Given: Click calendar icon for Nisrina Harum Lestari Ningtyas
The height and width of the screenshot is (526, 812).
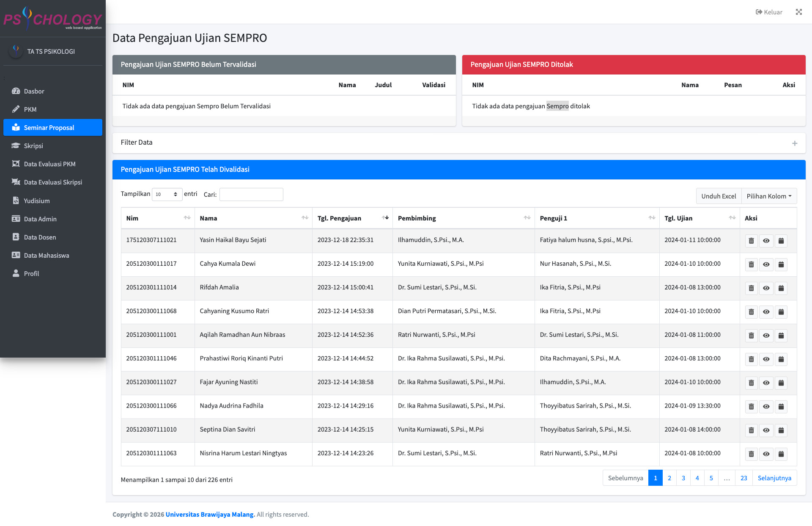Looking at the screenshot, I should pos(781,454).
